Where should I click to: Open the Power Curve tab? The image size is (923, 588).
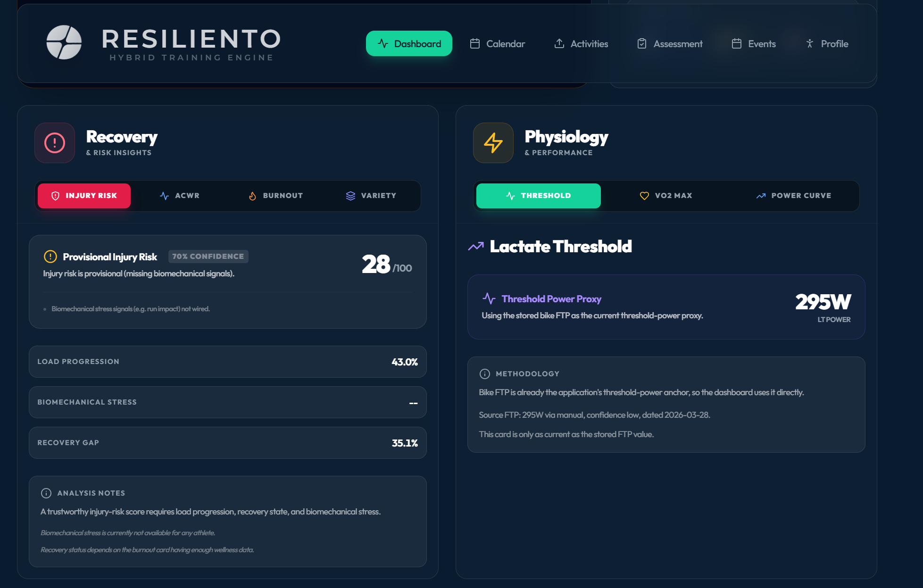tap(794, 196)
